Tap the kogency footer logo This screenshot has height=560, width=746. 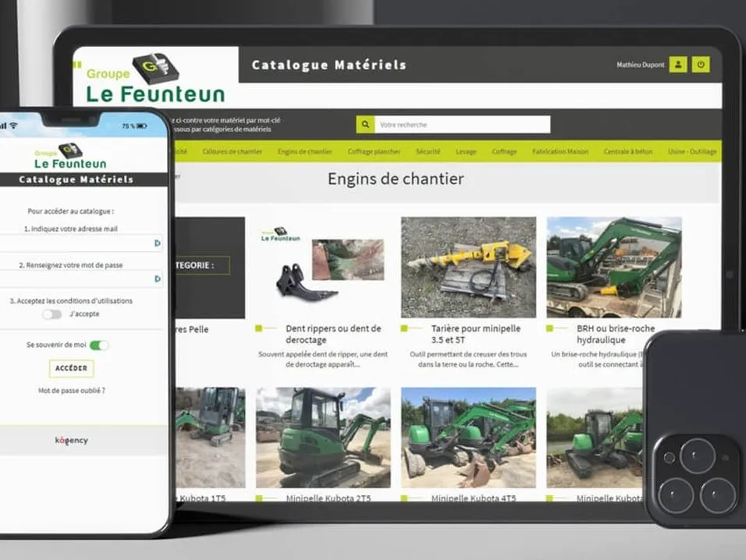coord(72,441)
